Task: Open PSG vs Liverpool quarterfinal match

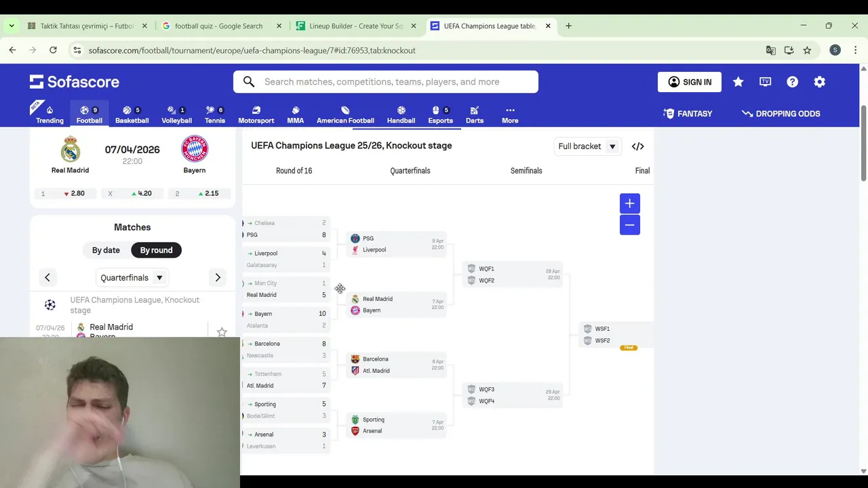Action: [397, 244]
